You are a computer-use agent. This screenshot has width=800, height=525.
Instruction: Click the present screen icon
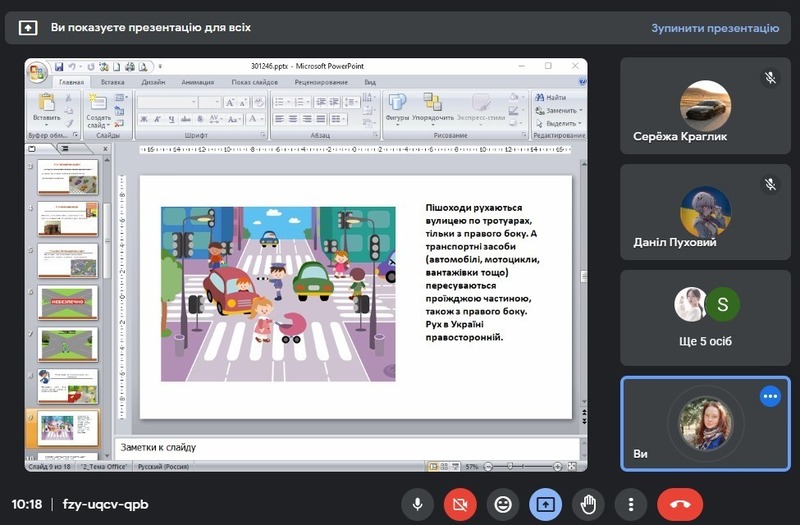coord(546,504)
